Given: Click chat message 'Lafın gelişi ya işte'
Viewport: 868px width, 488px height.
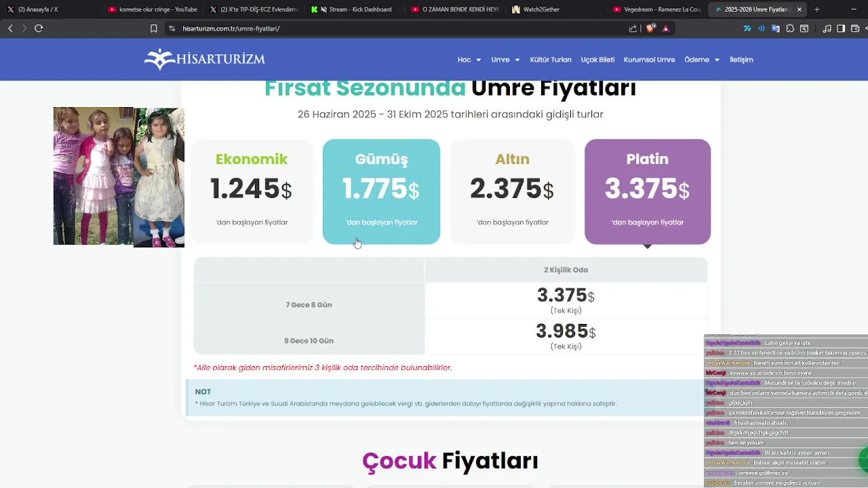Looking at the screenshot, I should 787,343.
